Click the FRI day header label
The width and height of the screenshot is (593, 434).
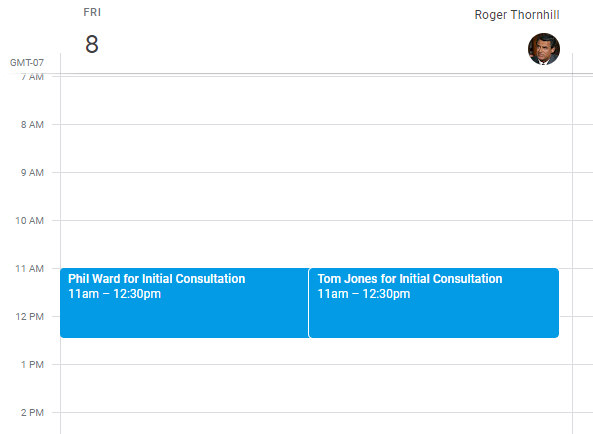pyautogui.click(x=92, y=12)
